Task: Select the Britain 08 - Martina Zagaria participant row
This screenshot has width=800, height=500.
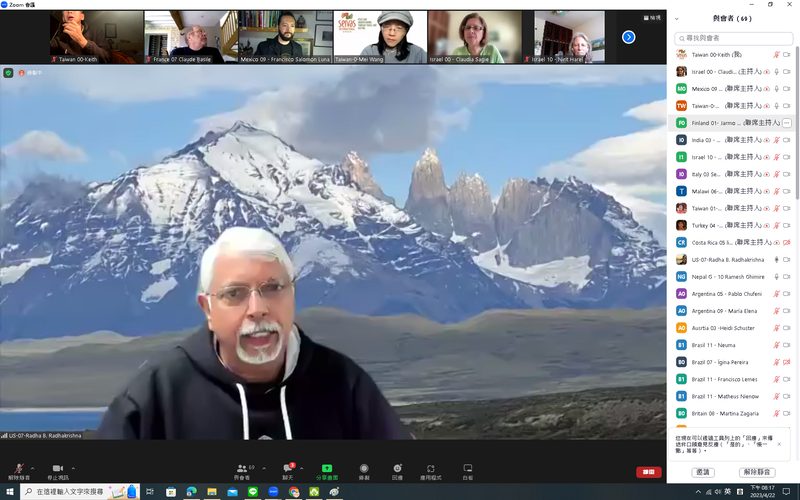Action: pos(732,413)
